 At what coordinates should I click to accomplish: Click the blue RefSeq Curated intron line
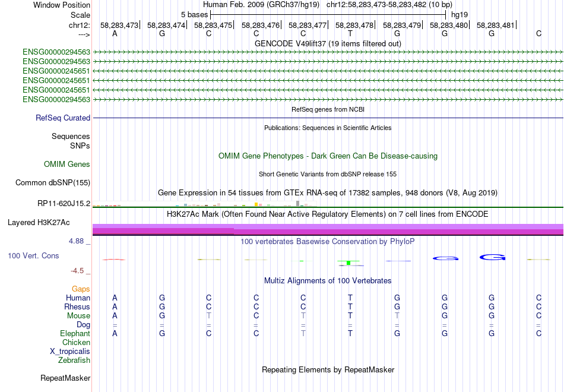pyautogui.click(x=328, y=118)
